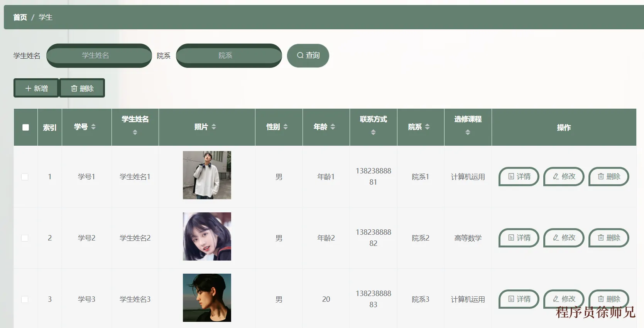Image resolution: width=644 pixels, height=328 pixels.
Task: Click the 查询 search button
Action: click(308, 56)
